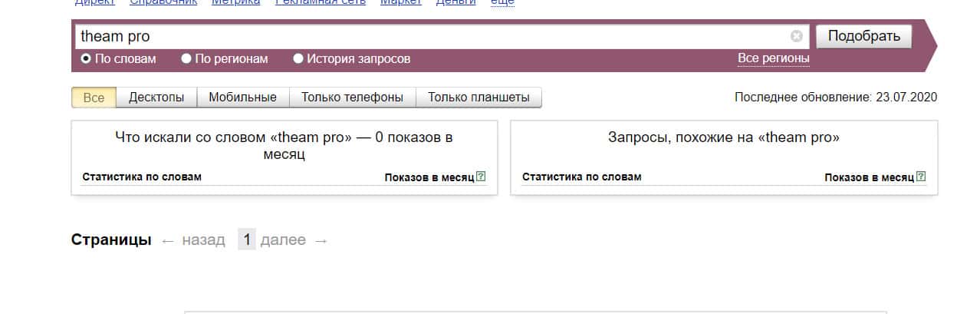Expand the 'ещё' services menu
The height and width of the screenshot is (314, 980).
pyautogui.click(x=502, y=2)
